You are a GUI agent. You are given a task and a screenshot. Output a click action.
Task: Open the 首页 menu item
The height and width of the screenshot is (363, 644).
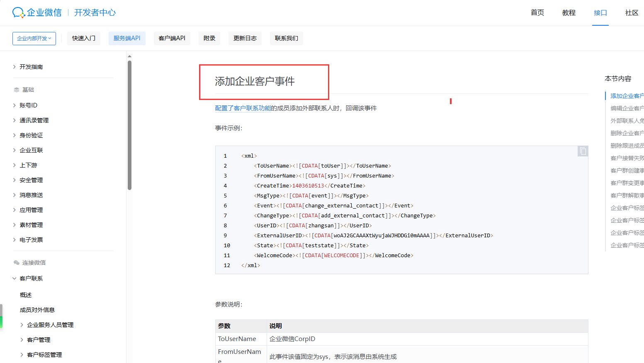537,13
